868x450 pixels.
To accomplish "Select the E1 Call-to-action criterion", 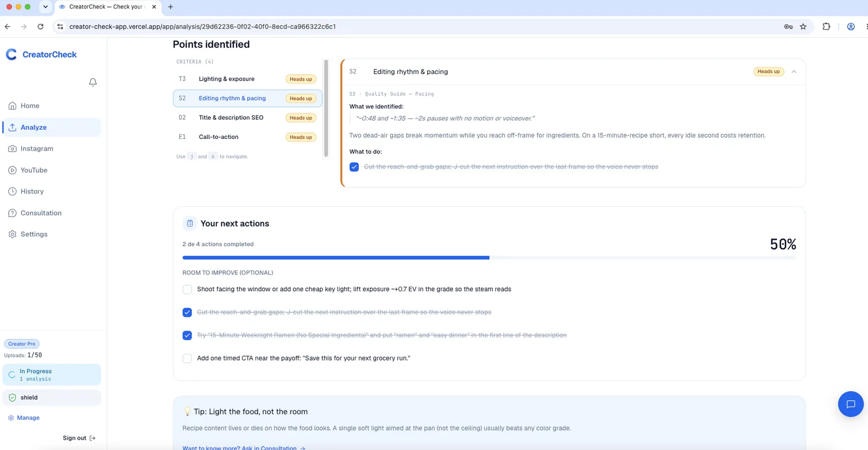I will pyautogui.click(x=248, y=137).
